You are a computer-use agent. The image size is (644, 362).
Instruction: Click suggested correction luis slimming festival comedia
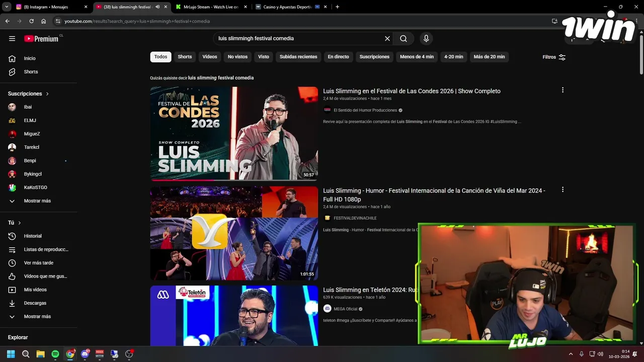[x=221, y=78]
